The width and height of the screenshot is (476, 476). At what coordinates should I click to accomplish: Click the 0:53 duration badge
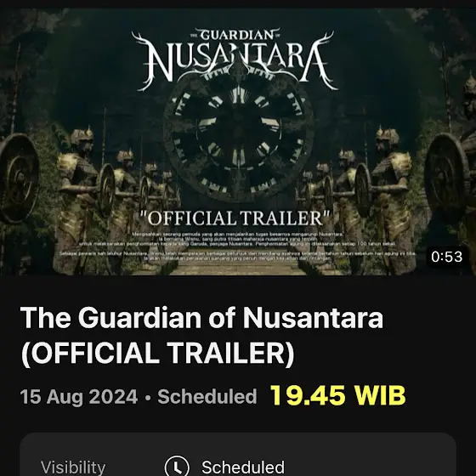point(446,257)
